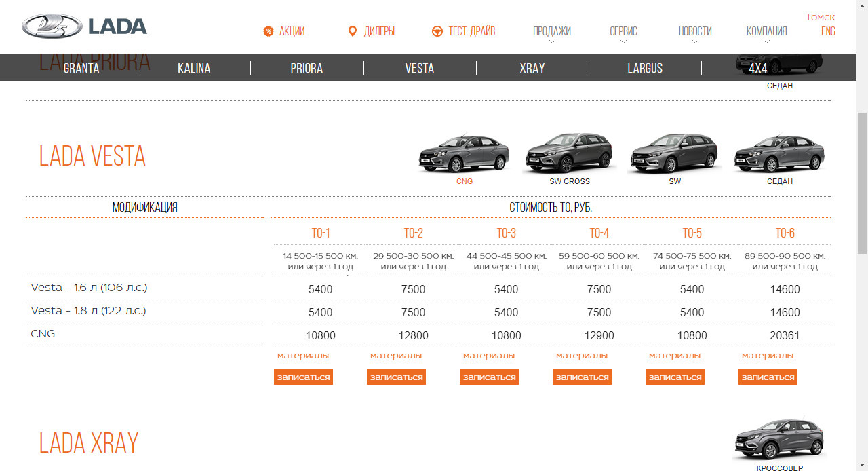Viewport: 868px width, 471px height.
Task: Click the page vertical scrollbar thumb
Action: point(862,183)
